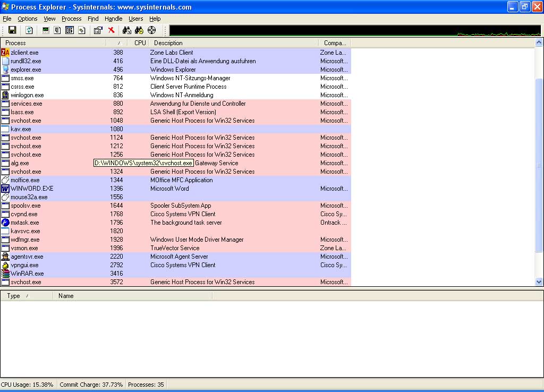Select the smss.exe process row
This screenshot has height=392, width=544.
pyautogui.click(x=175, y=78)
